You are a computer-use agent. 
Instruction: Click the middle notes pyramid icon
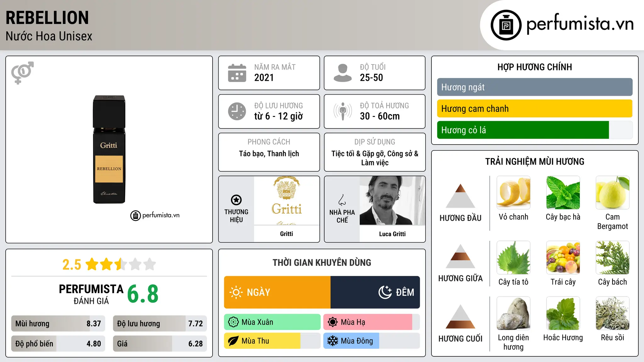pyautogui.click(x=460, y=256)
